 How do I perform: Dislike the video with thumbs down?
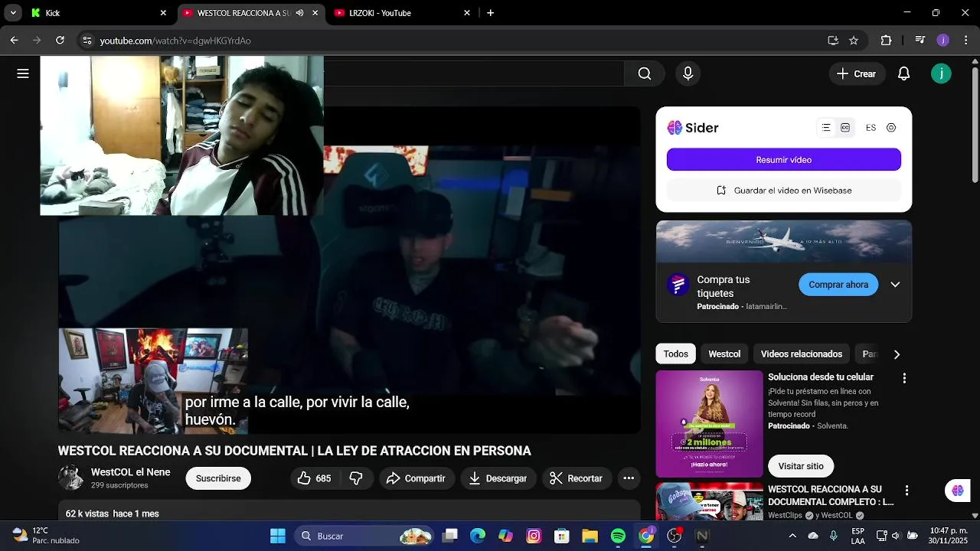point(356,478)
